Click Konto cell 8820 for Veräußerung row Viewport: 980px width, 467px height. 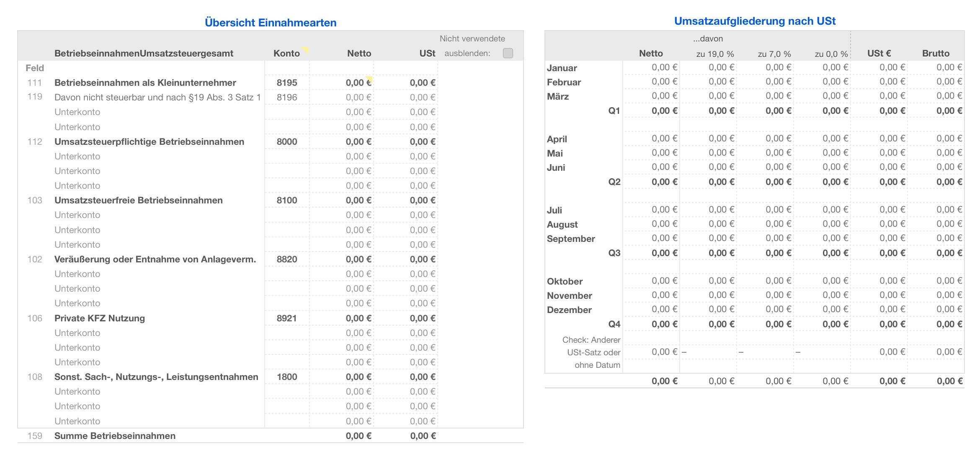[x=287, y=259]
